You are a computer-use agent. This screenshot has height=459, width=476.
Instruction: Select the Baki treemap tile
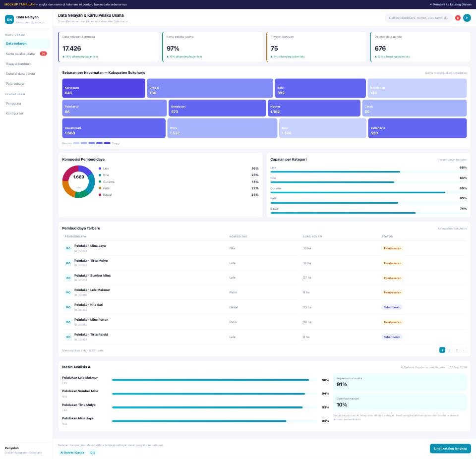(x=320, y=88)
